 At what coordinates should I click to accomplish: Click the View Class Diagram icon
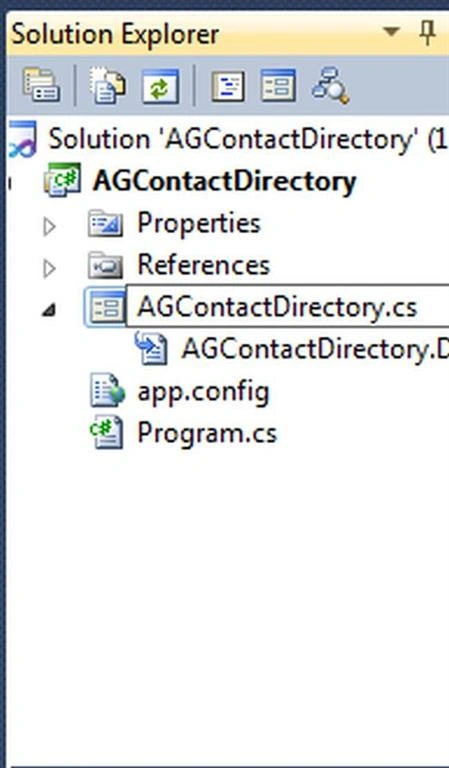click(x=331, y=85)
